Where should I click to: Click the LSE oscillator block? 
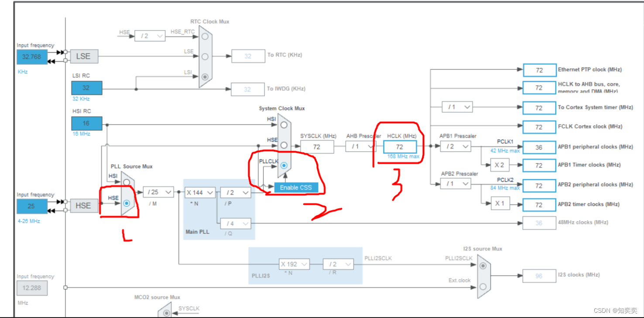[x=83, y=56]
